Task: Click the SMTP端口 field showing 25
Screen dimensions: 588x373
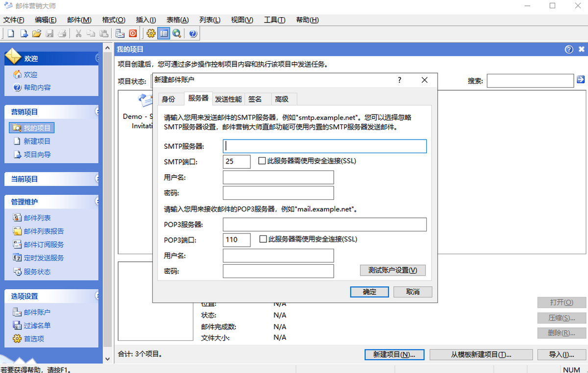Action: pyautogui.click(x=237, y=162)
